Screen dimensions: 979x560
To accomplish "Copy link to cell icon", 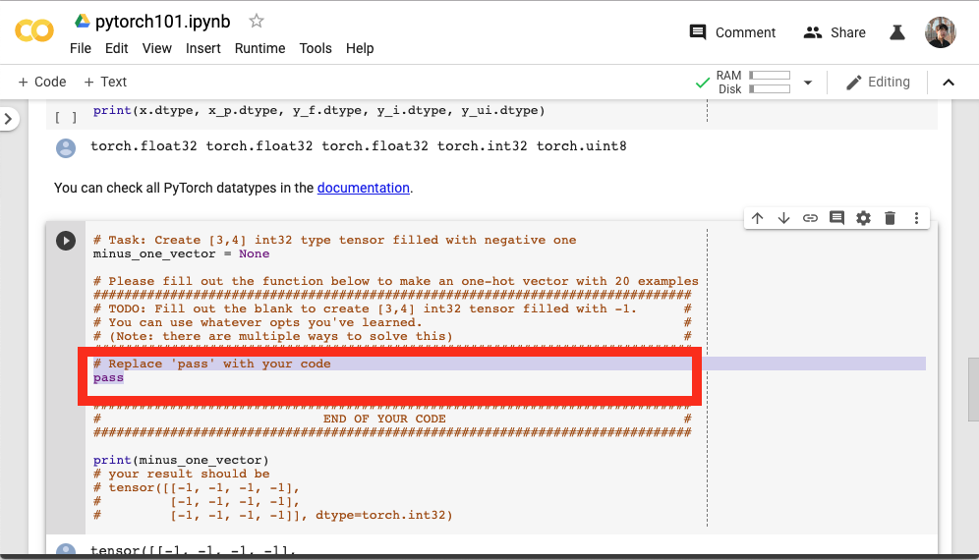I will click(810, 218).
